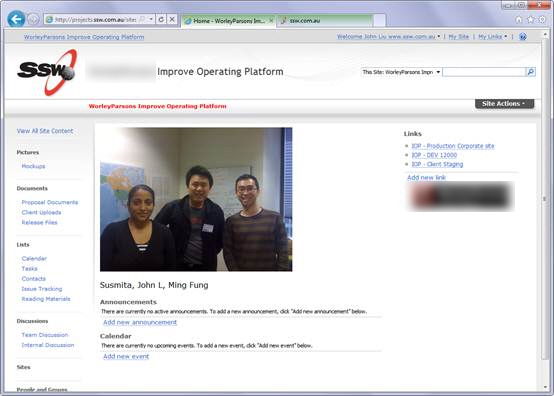Image resolution: width=554 pixels, height=396 pixels.
Task: Expand the My Links dropdown
Action: pos(493,36)
